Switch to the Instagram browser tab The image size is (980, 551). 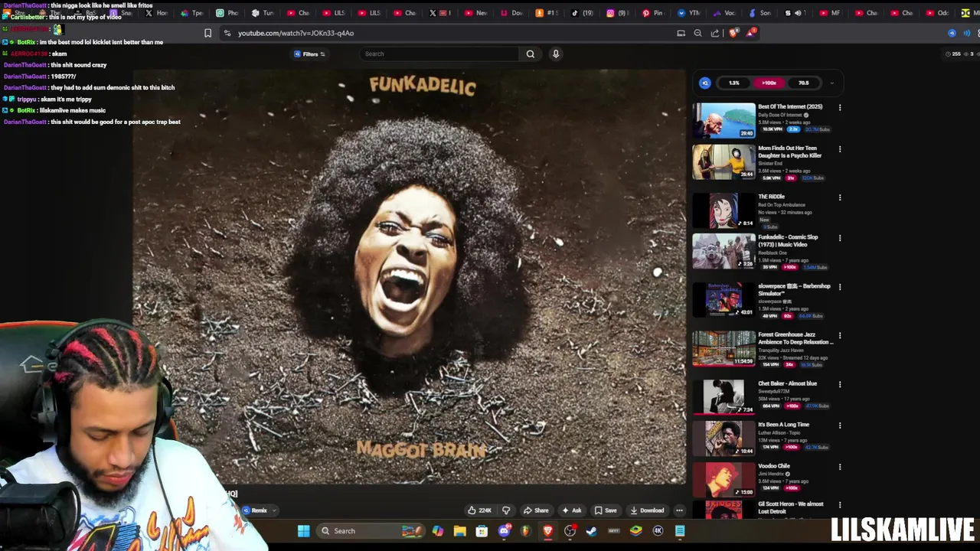[618, 13]
